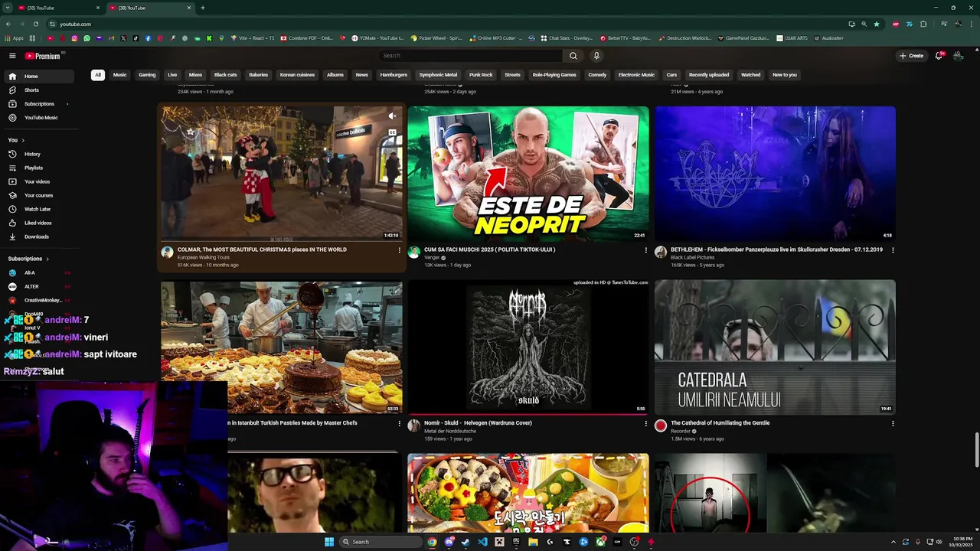Image resolution: width=980 pixels, height=551 pixels.
Task: Start voice search with microphone icon
Action: click(596, 56)
